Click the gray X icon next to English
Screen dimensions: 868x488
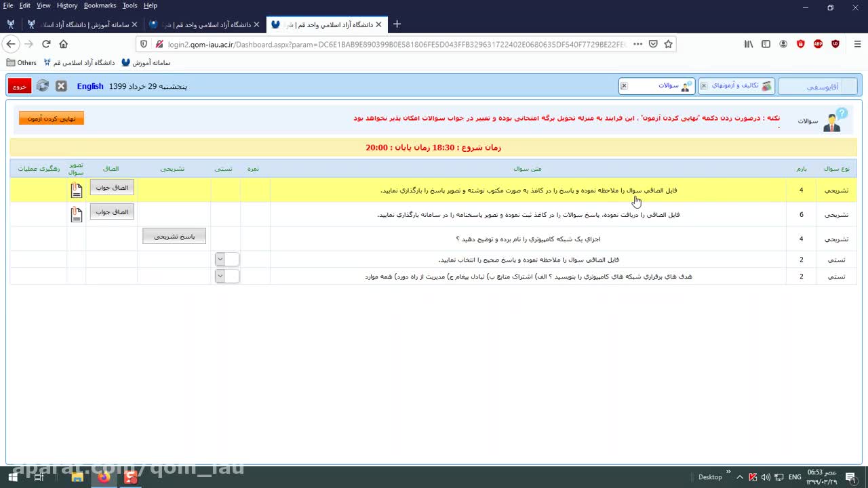(61, 86)
